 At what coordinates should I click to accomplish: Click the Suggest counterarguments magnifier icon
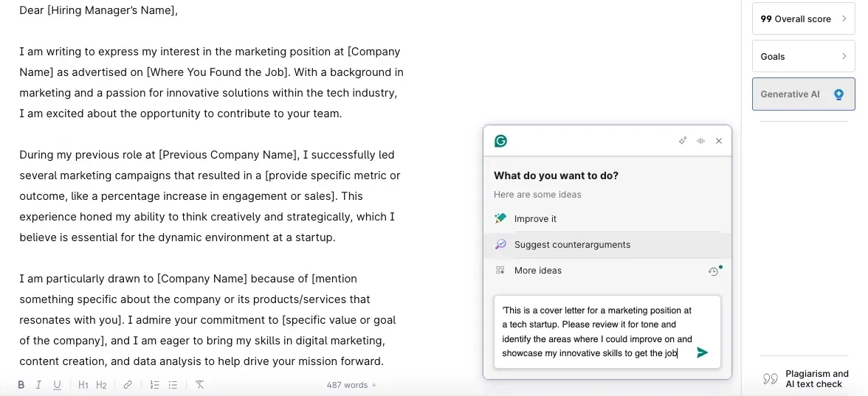[500, 245]
